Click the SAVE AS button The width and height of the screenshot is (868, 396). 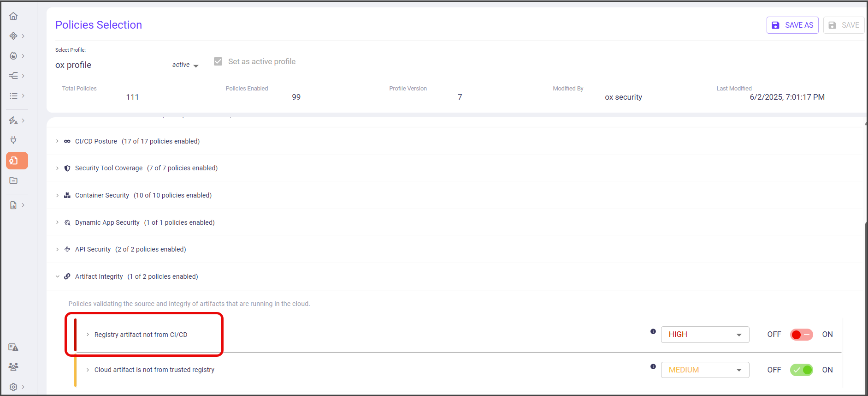(792, 25)
